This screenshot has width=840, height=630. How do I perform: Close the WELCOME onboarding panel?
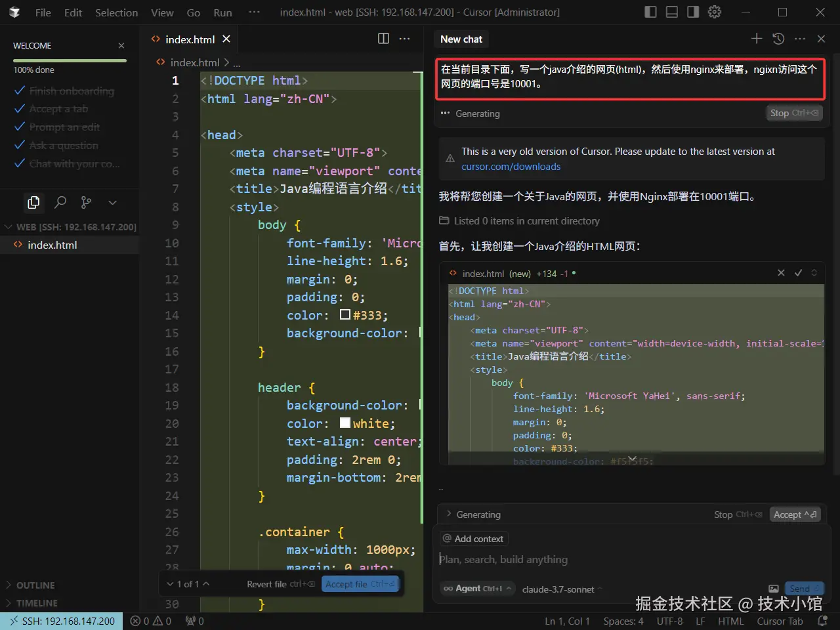pos(121,45)
